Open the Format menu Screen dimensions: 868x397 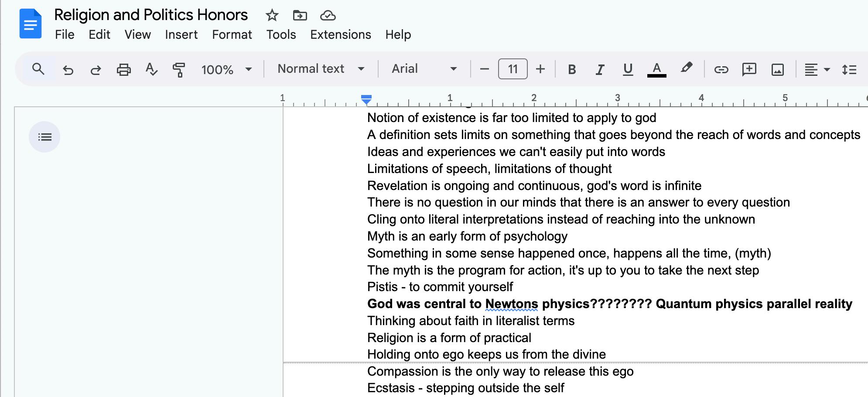tap(232, 35)
